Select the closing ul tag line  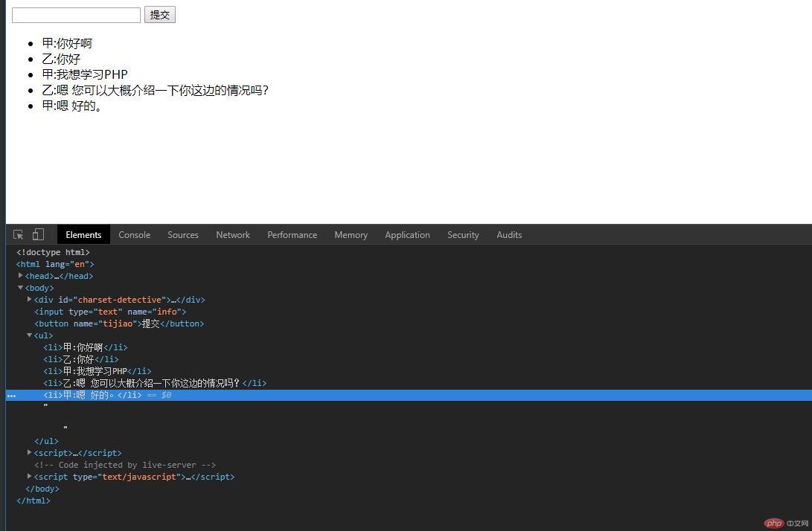coord(46,441)
